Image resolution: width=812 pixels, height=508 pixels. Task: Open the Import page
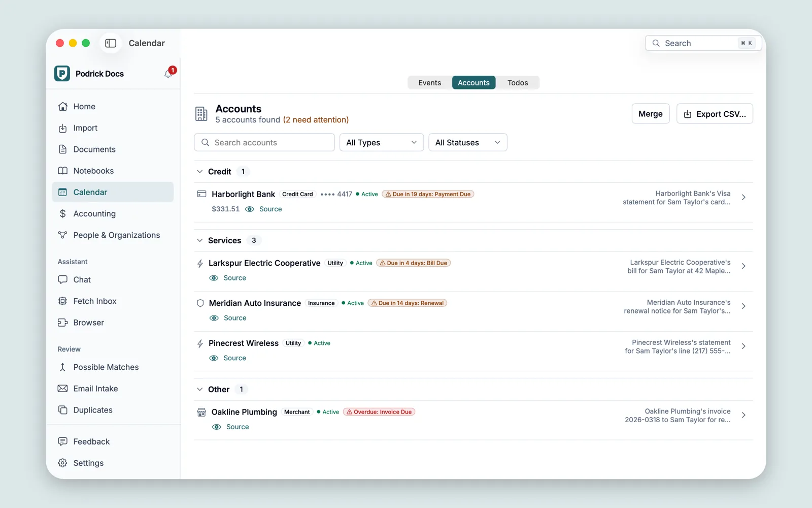pos(113,128)
